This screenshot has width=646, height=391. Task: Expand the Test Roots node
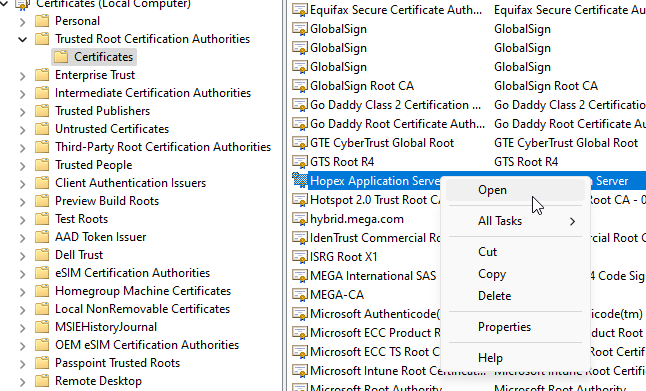point(23,220)
